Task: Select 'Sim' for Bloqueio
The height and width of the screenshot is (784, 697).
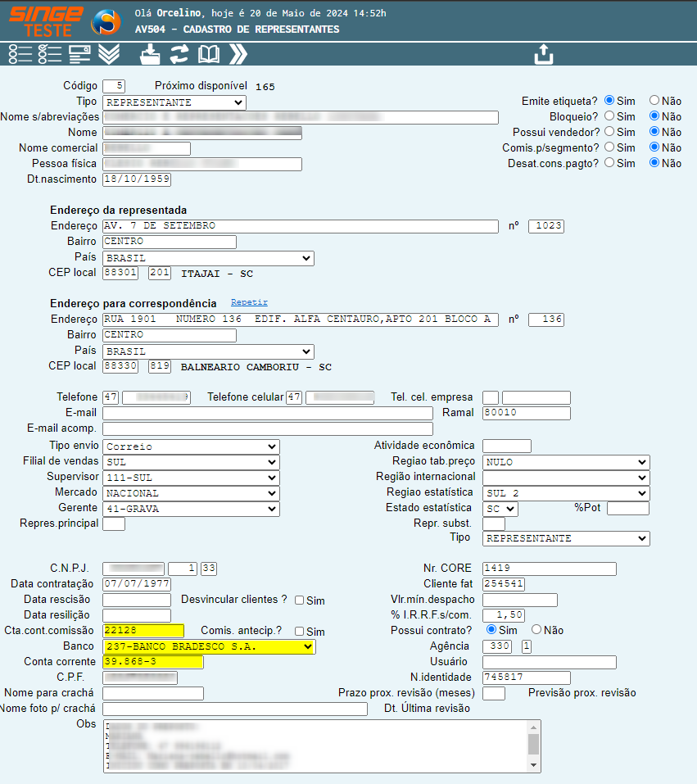Action: (609, 116)
